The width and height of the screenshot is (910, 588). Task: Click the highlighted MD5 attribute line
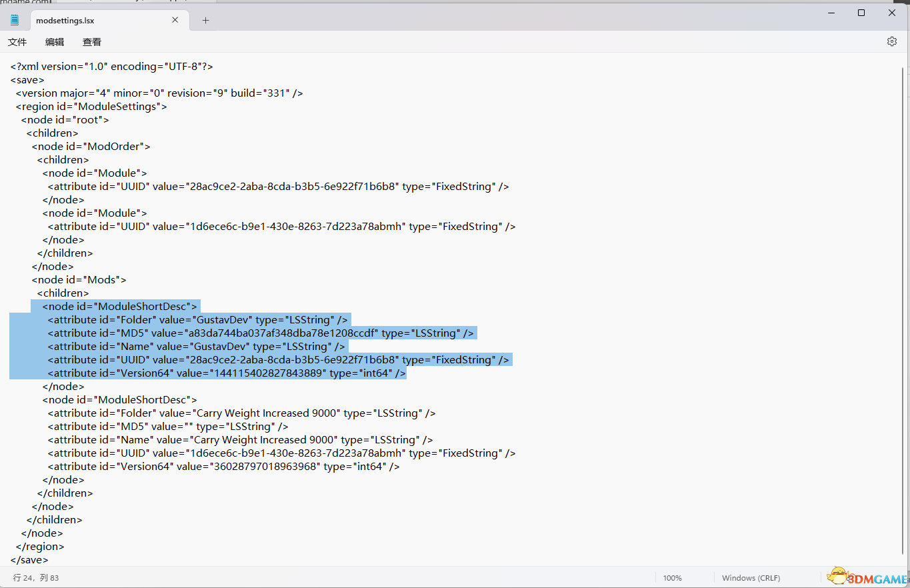click(260, 333)
